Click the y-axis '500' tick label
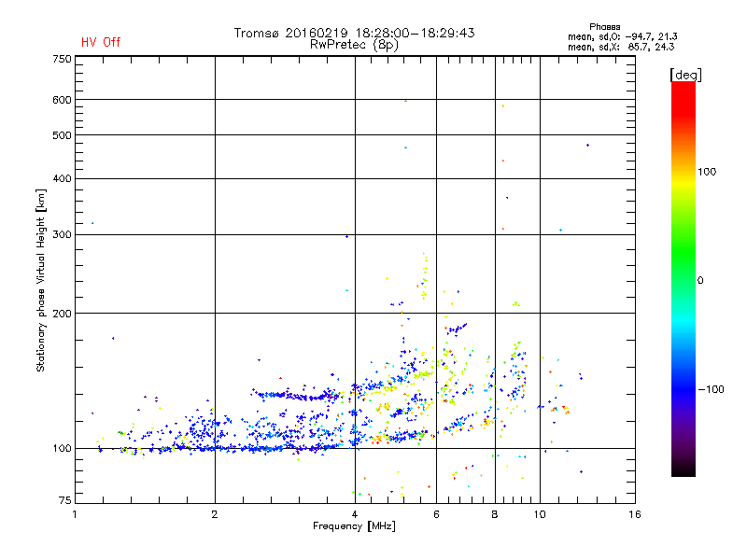The height and width of the screenshot is (560, 747). tap(62, 135)
